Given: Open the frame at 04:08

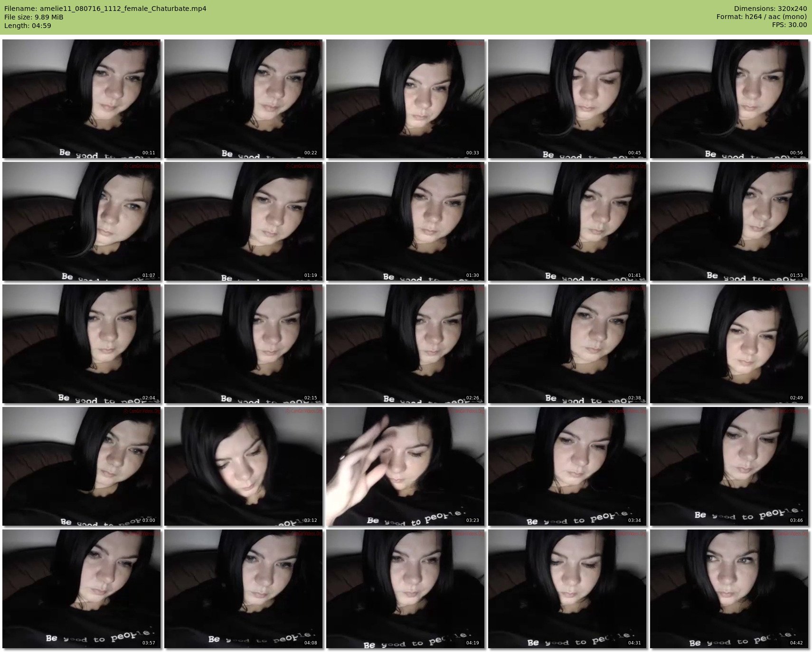Looking at the screenshot, I should pyautogui.click(x=243, y=589).
